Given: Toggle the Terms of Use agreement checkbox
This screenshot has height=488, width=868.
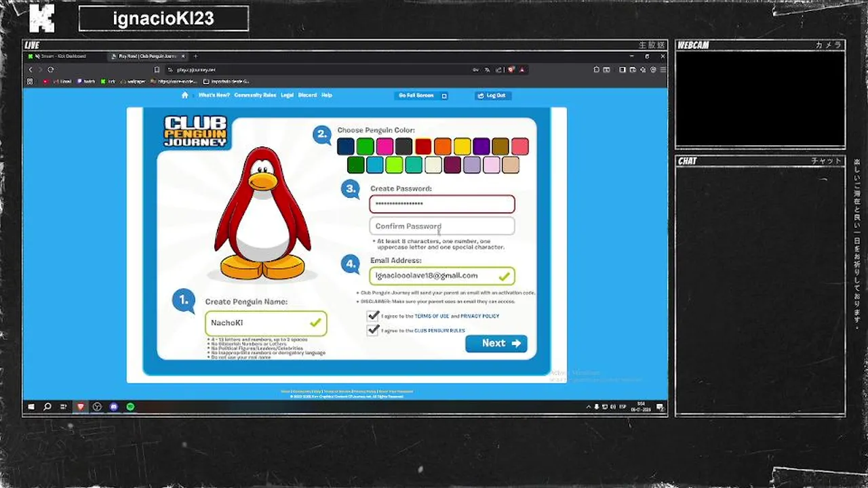Looking at the screenshot, I should (373, 316).
